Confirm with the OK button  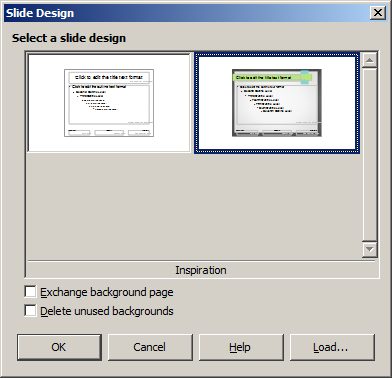point(59,347)
